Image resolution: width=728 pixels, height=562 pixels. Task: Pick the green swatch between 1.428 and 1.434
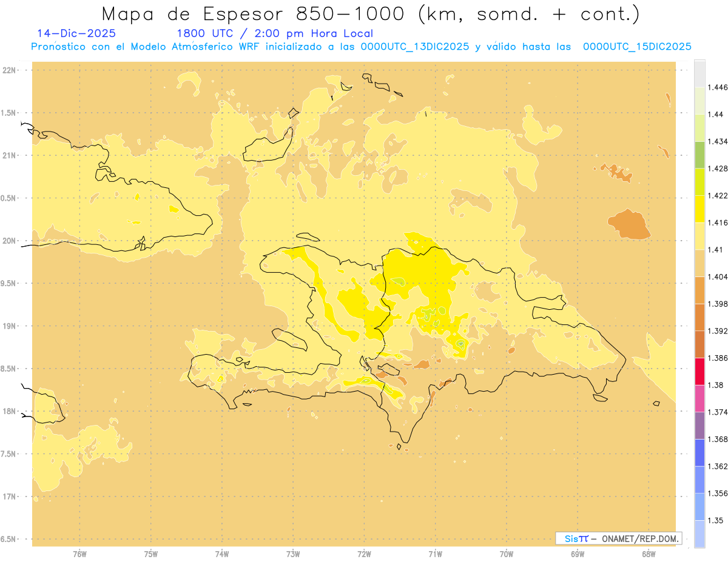tap(699, 155)
